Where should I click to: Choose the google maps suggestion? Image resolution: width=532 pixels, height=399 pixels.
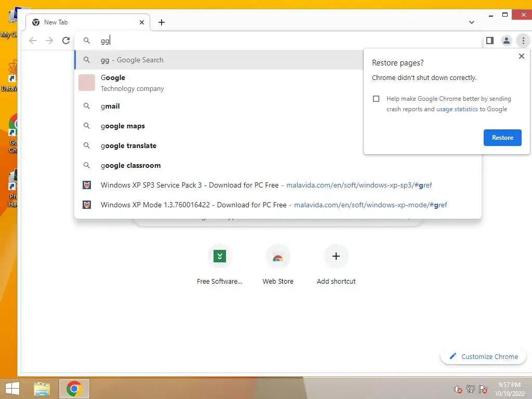click(219, 126)
